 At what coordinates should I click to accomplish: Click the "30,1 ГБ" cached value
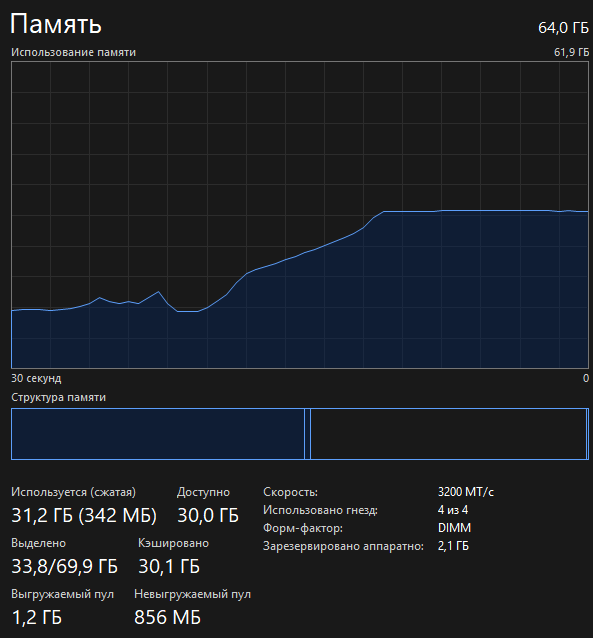[x=169, y=566]
